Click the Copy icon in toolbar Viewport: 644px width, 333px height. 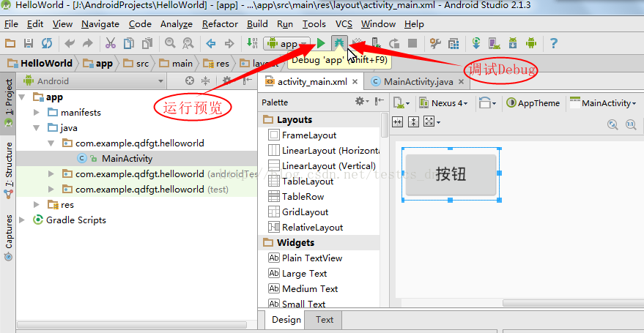[x=129, y=43]
